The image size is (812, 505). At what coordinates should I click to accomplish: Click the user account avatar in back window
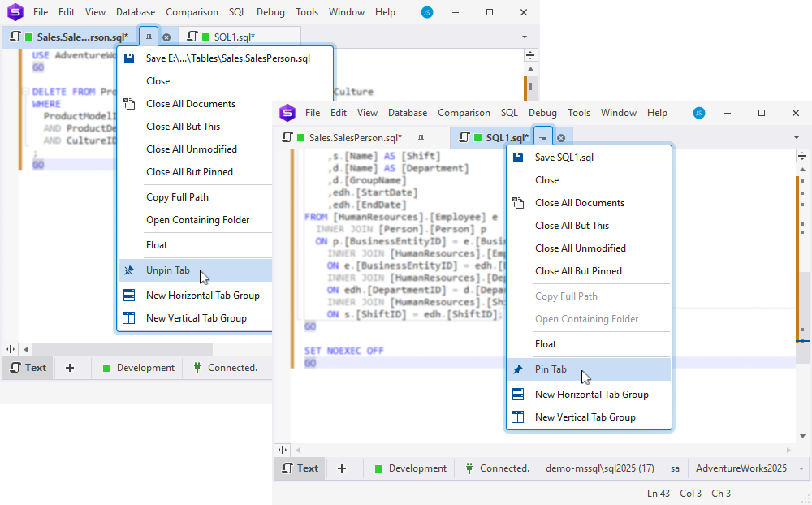point(427,12)
